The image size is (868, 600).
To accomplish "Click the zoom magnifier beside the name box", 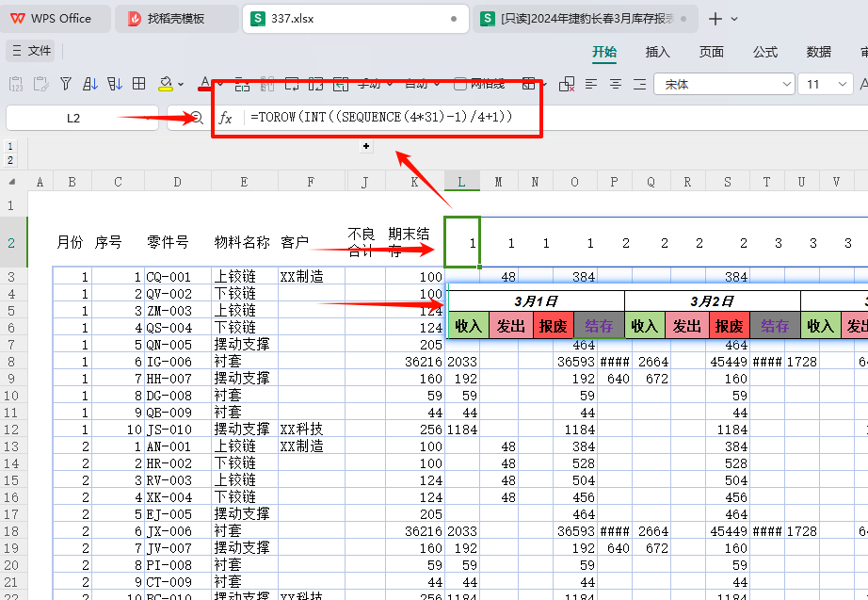I will [x=197, y=118].
